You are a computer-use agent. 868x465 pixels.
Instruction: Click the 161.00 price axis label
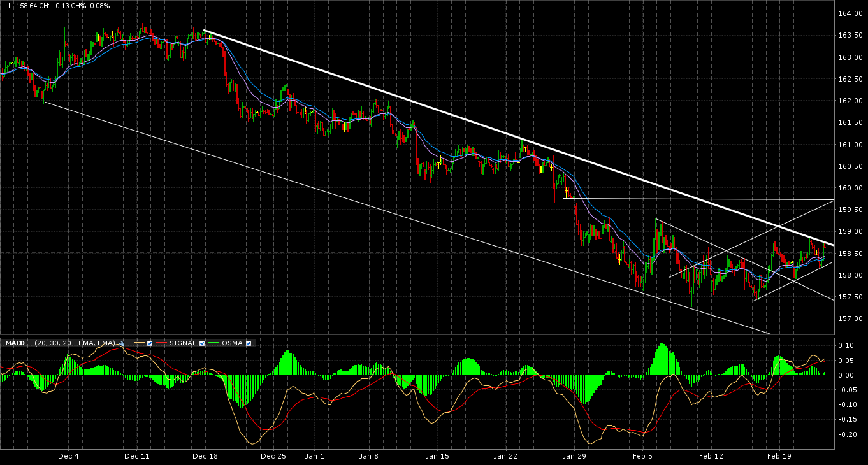[851, 145]
